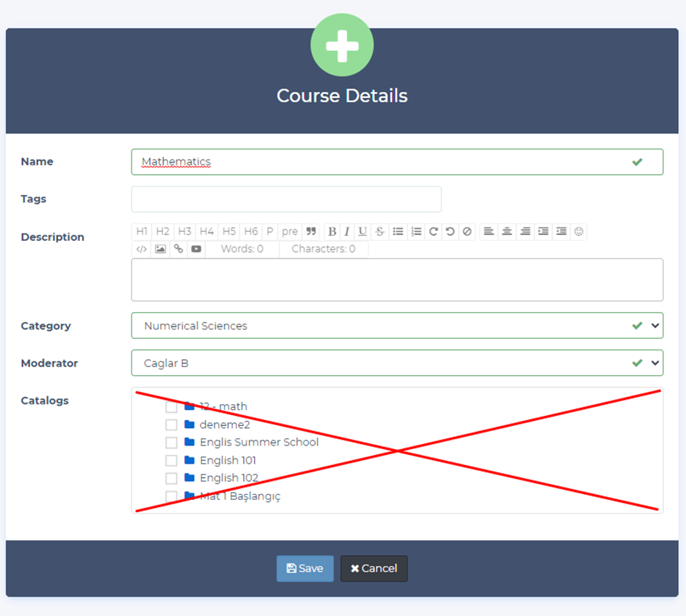This screenshot has height=616, width=686.
Task: Embed a YouTube video in description
Action: coord(196,249)
